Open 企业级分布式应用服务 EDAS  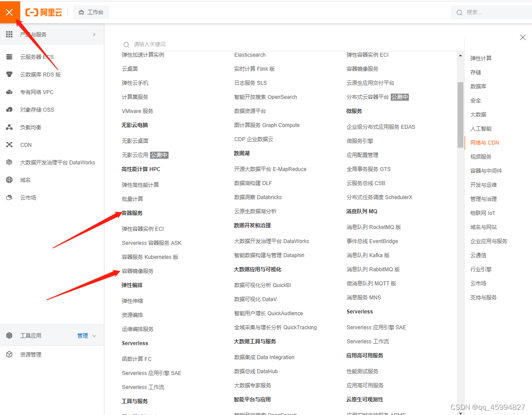pyautogui.click(x=381, y=127)
